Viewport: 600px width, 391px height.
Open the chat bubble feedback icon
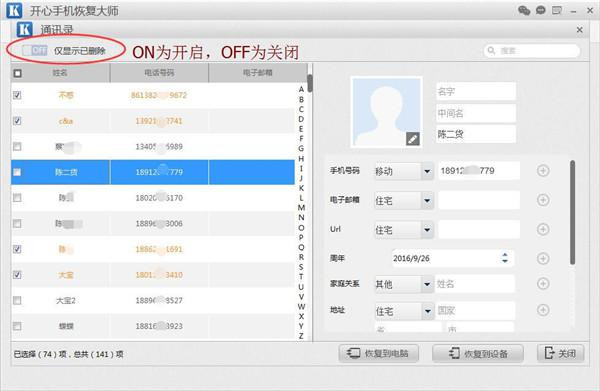click(540, 10)
